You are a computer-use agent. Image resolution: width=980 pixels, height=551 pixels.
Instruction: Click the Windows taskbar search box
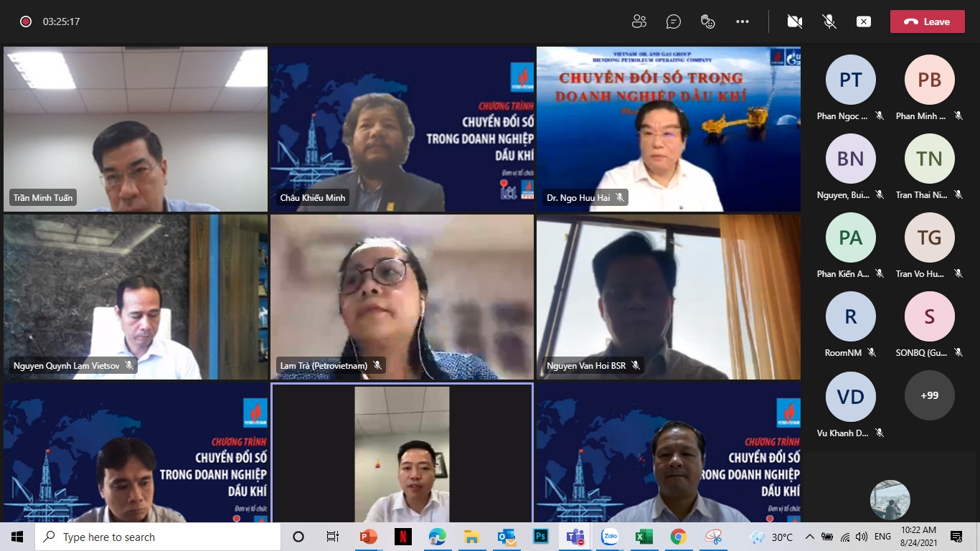[158, 537]
